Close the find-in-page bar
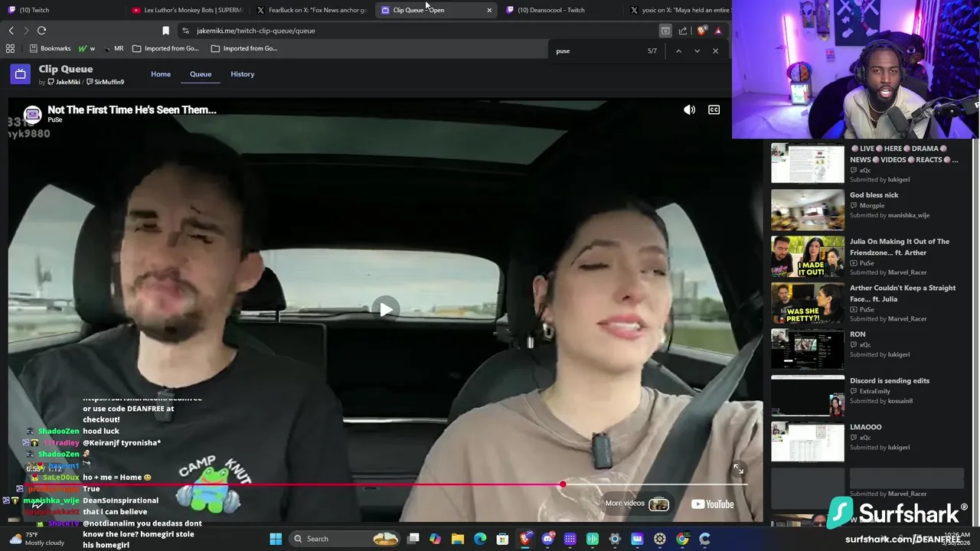Image resolution: width=980 pixels, height=551 pixels. [715, 51]
